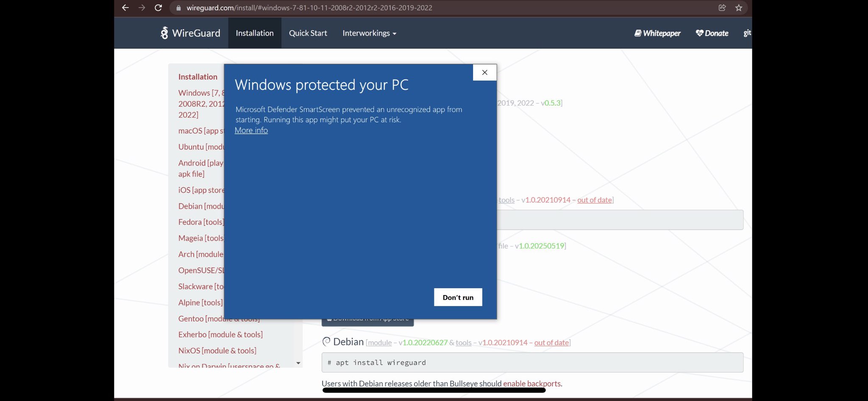Select Debian entry in sidebar
The image size is (868, 401).
click(201, 206)
